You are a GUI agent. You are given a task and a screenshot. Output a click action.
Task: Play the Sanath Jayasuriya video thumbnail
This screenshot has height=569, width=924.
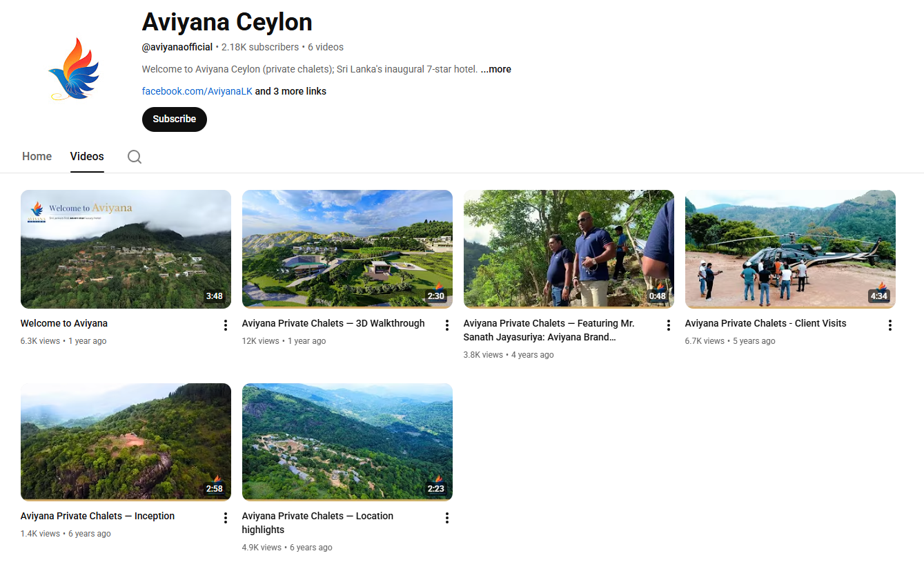569,249
